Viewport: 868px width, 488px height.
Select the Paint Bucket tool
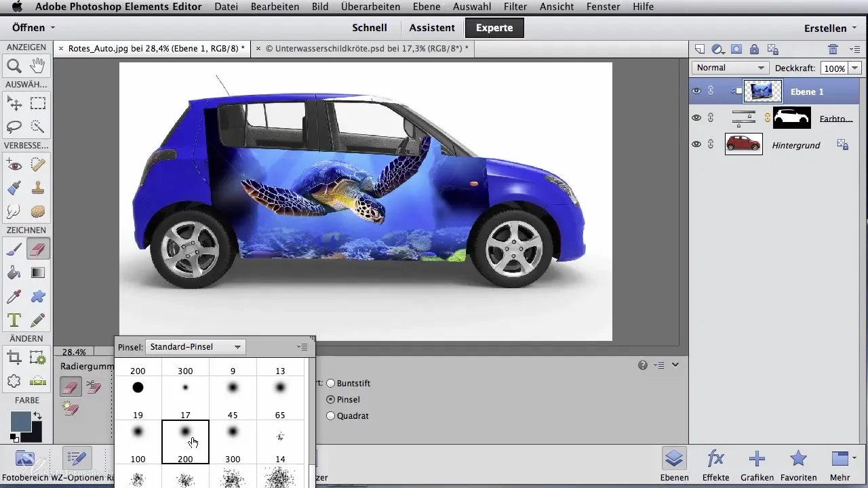click(x=14, y=272)
